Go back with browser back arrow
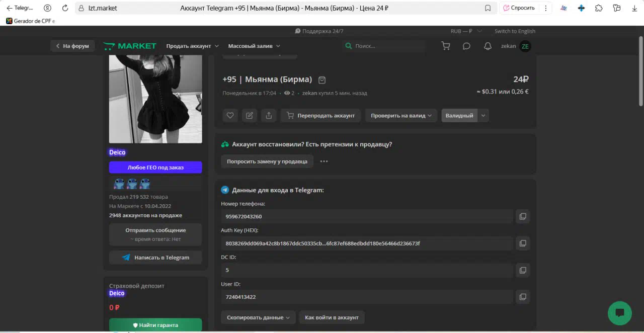The image size is (644, 333). (x=9, y=8)
